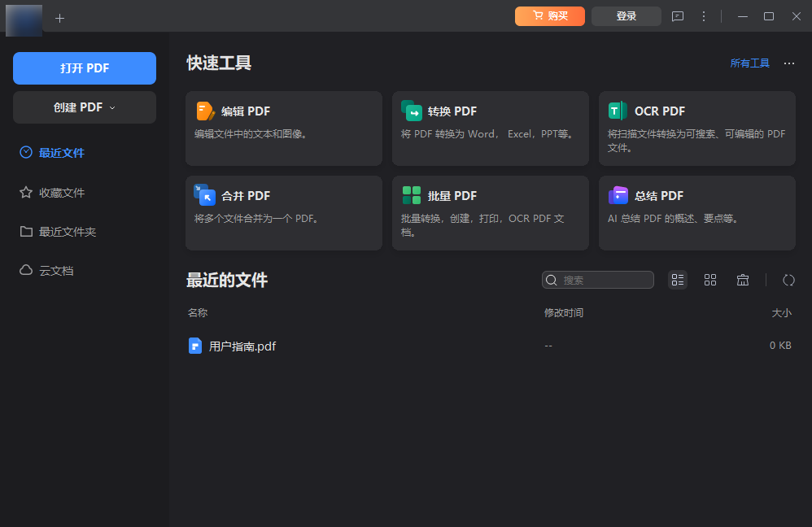This screenshot has width=812, height=527.
Task: Add a new tab with plus icon
Action: tap(60, 19)
